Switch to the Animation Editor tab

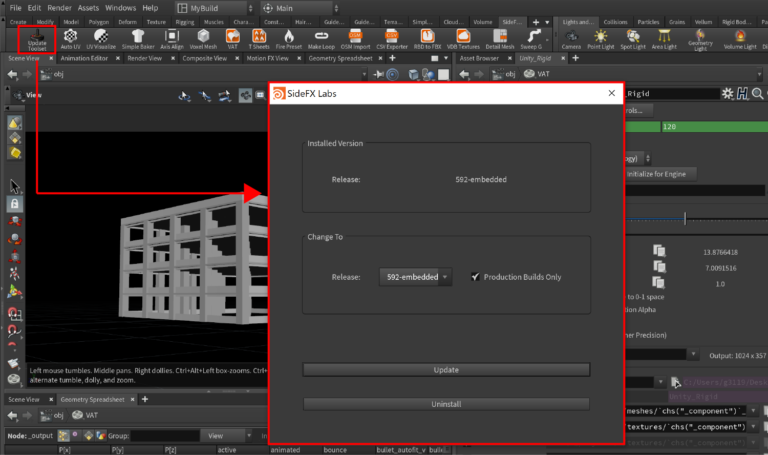[84, 58]
